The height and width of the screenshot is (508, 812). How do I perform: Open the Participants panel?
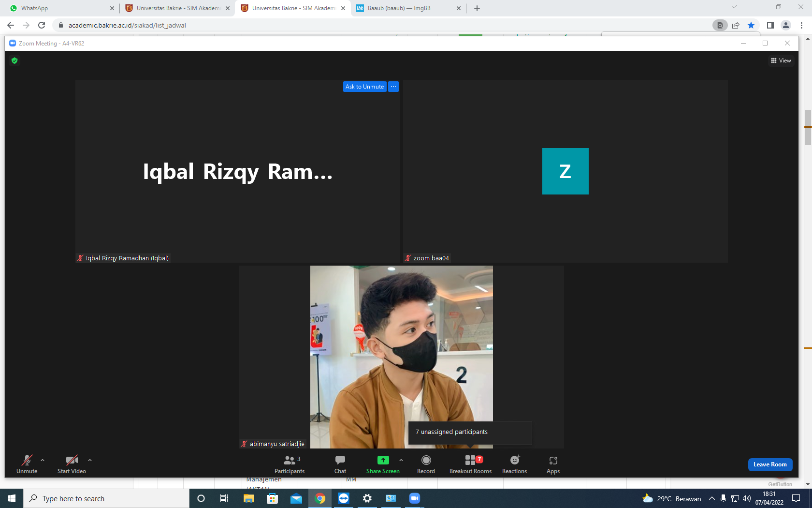click(x=290, y=464)
